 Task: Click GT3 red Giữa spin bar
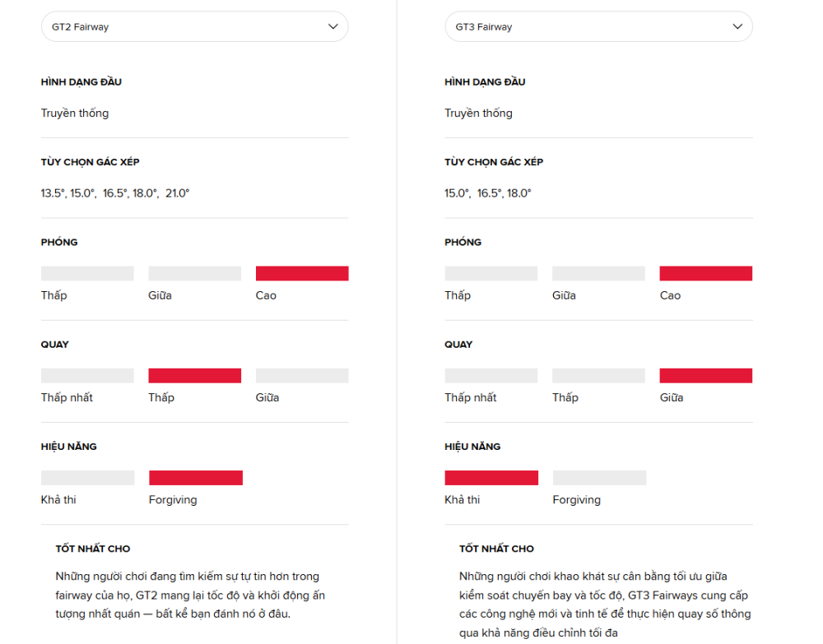(706, 376)
